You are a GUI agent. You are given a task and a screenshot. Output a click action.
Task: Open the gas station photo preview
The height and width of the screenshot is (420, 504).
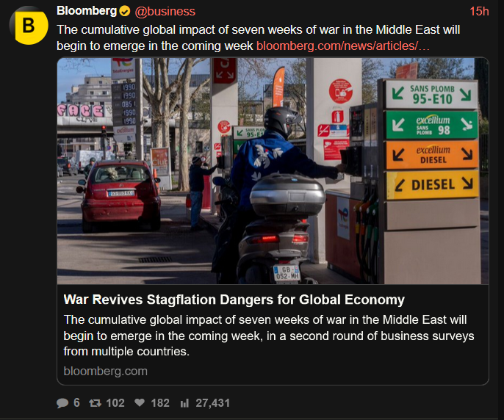[x=273, y=171]
